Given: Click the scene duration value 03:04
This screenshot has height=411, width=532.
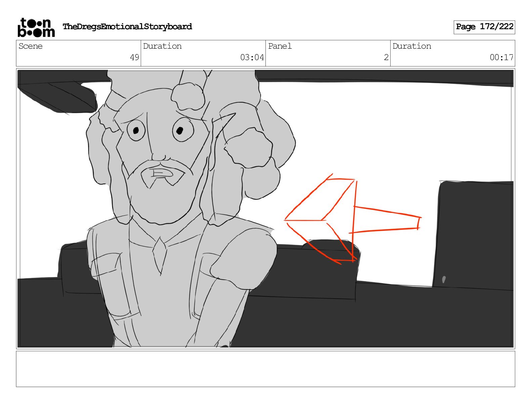Looking at the screenshot, I should point(252,57).
